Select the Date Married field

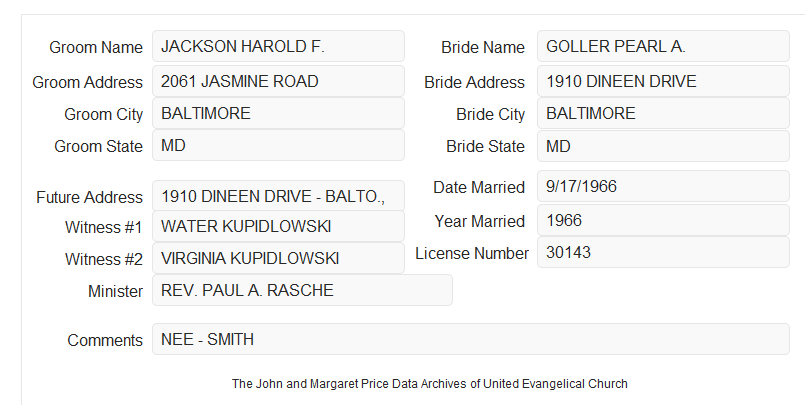(x=663, y=186)
